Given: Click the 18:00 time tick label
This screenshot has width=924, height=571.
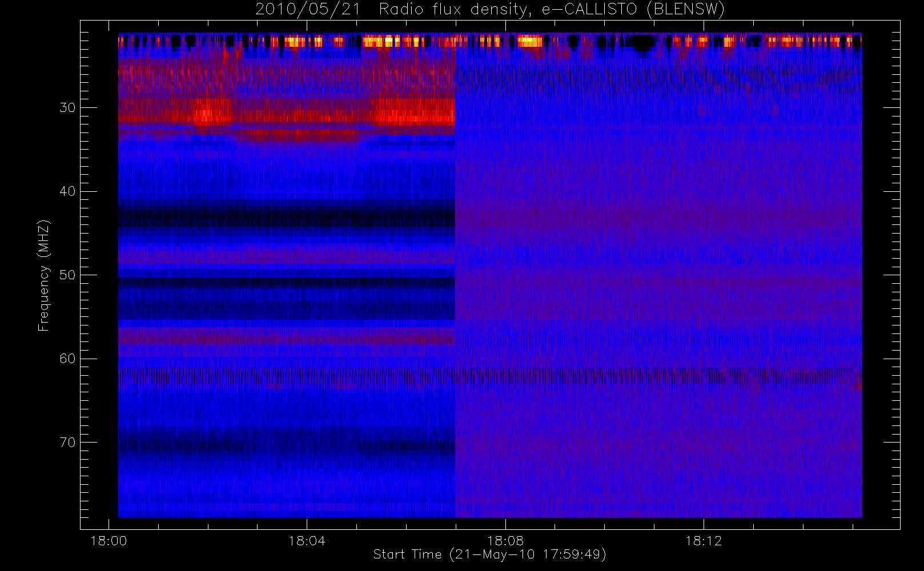Looking at the screenshot, I should [109, 541].
